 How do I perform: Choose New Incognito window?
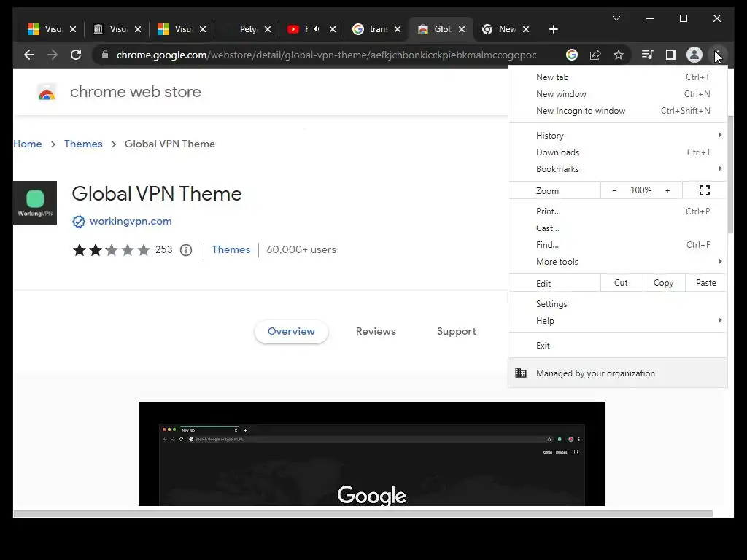(618, 111)
